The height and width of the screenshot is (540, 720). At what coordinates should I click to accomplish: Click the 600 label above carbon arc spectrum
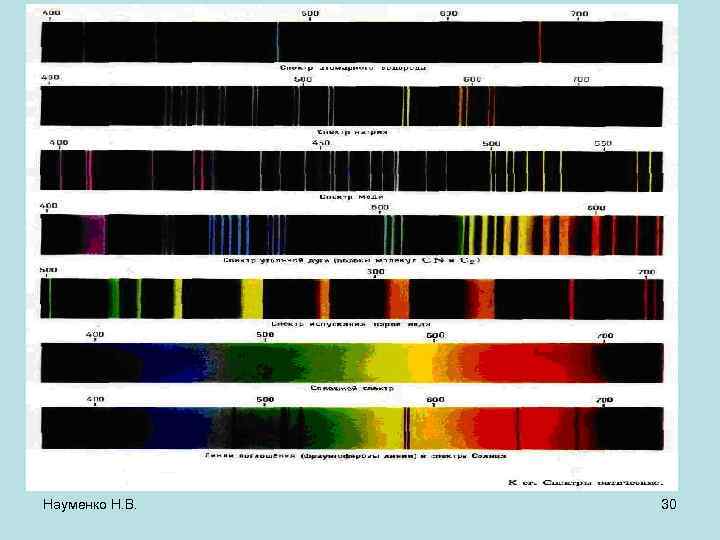click(596, 208)
